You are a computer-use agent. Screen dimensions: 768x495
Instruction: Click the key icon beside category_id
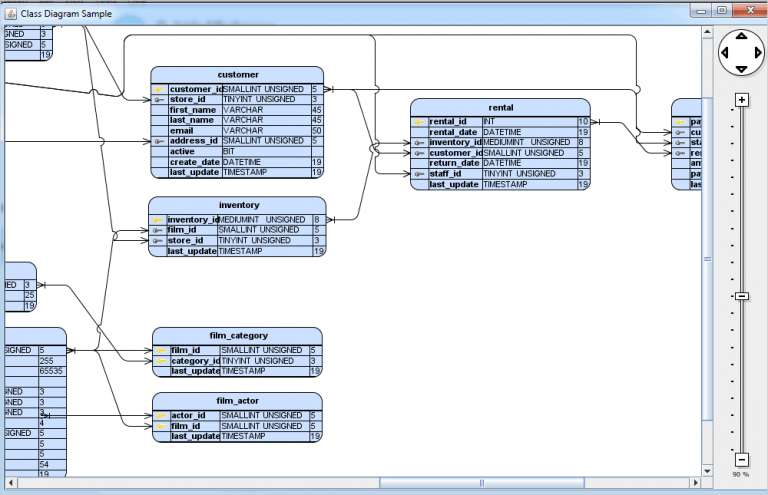(161, 361)
